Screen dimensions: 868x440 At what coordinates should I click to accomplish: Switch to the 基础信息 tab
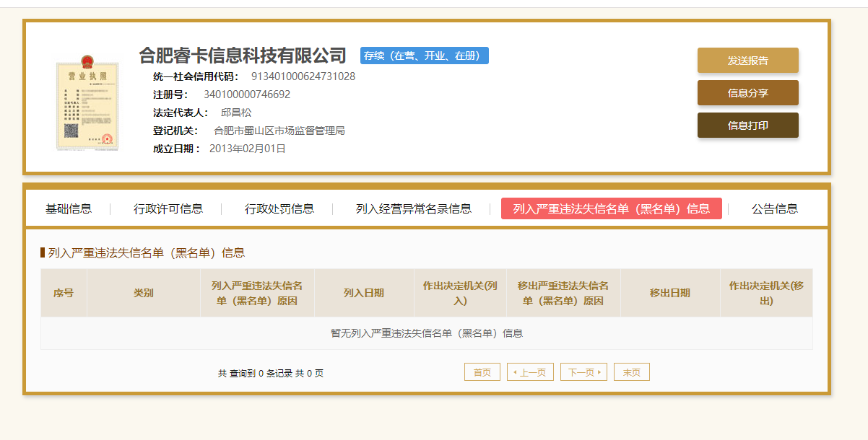click(x=69, y=208)
